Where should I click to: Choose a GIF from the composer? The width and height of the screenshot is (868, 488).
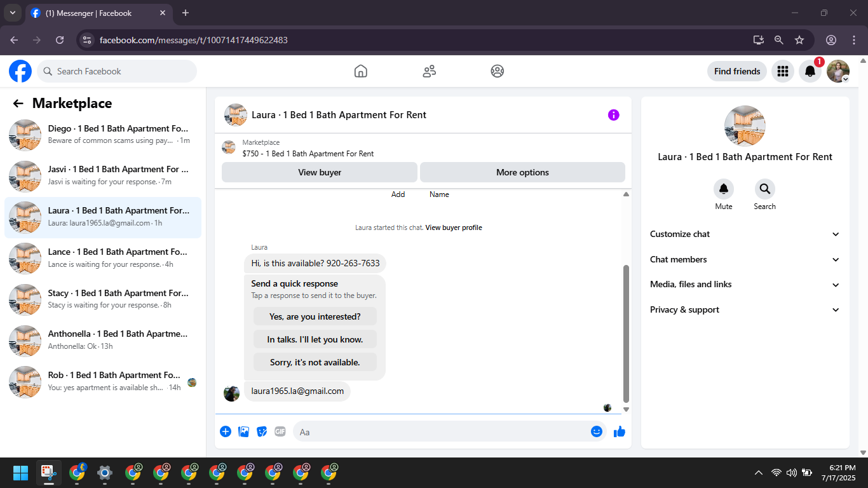click(280, 431)
